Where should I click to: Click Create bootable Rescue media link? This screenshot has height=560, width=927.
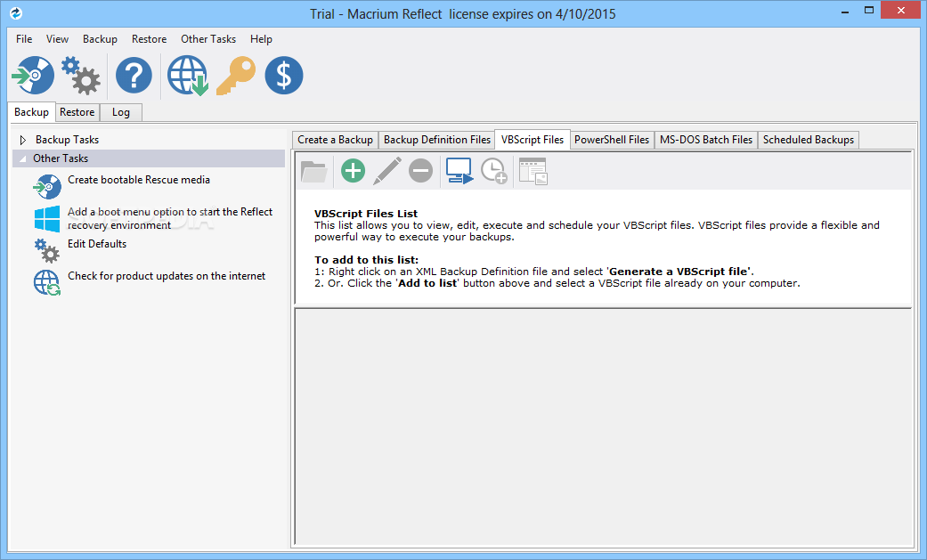(x=139, y=180)
